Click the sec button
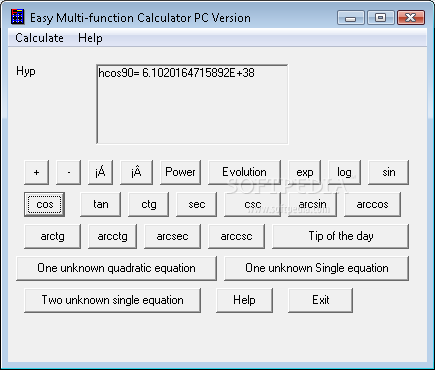This screenshot has width=435, height=370. click(x=196, y=204)
